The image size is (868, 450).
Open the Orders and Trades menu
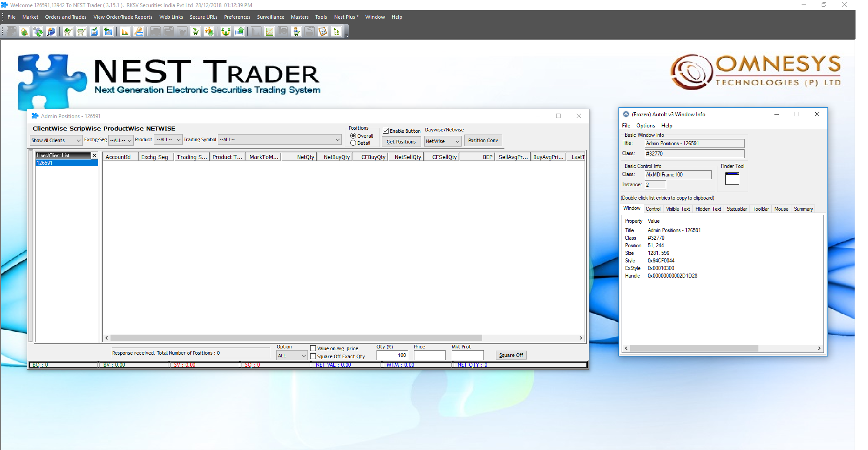(66, 17)
